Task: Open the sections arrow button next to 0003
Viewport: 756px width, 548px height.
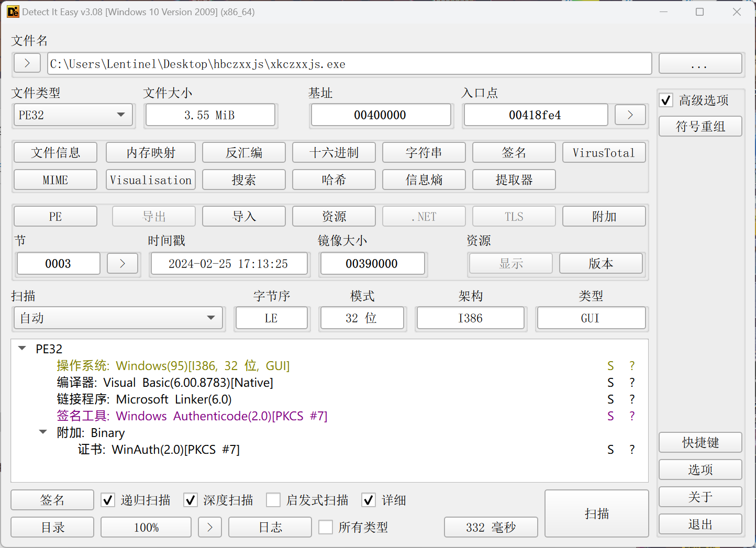Action: point(123,263)
